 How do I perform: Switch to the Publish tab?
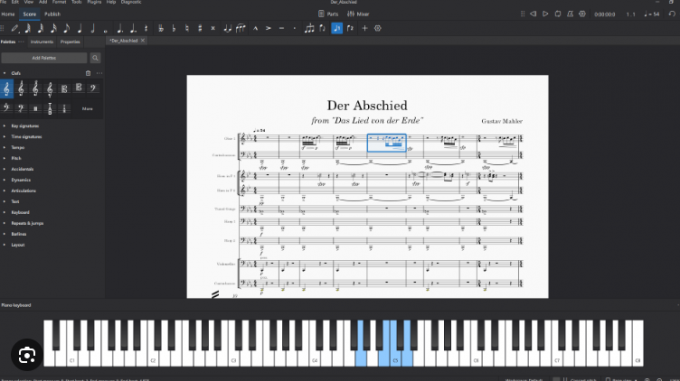point(52,14)
